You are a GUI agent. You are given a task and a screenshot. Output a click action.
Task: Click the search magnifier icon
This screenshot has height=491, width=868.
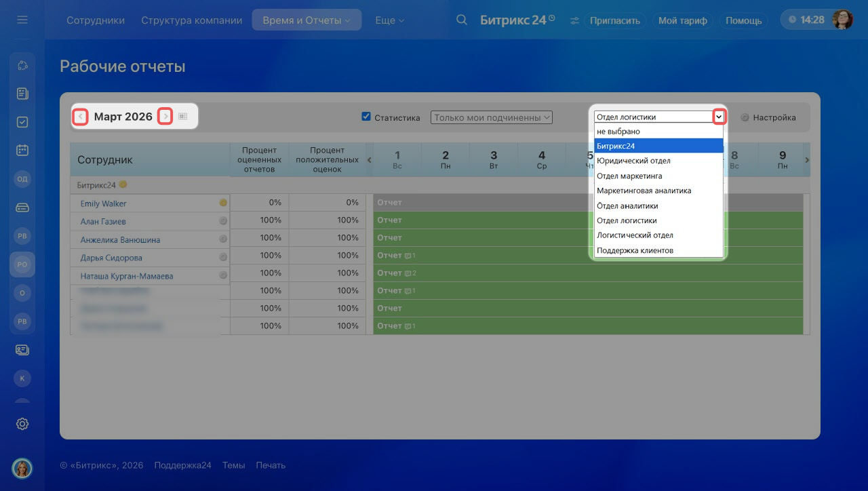pyautogui.click(x=462, y=20)
